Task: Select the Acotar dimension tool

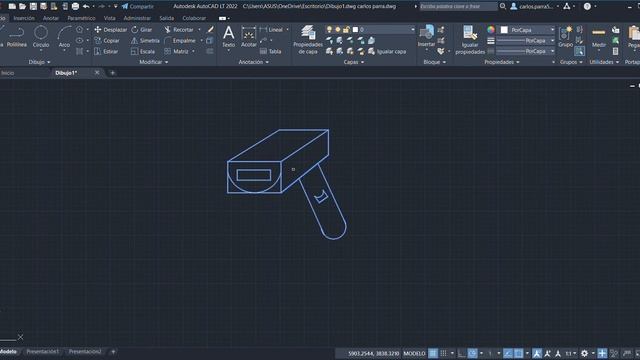Action: point(248,37)
